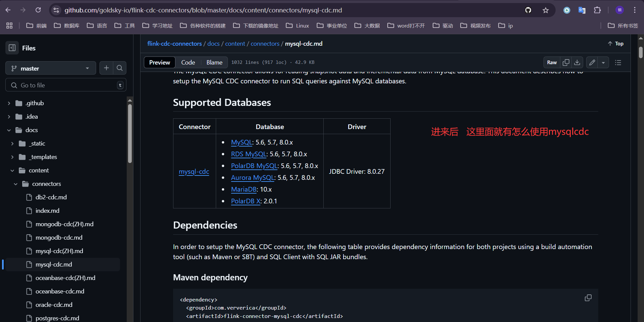The width and height of the screenshot is (644, 322).
Task: Collapse the Files side panel
Action: click(12, 48)
